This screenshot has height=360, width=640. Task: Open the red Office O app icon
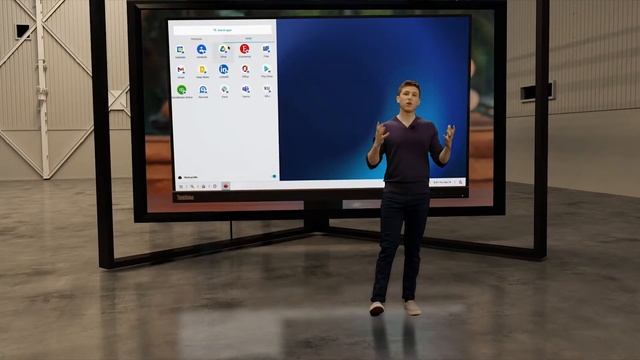coord(245,69)
